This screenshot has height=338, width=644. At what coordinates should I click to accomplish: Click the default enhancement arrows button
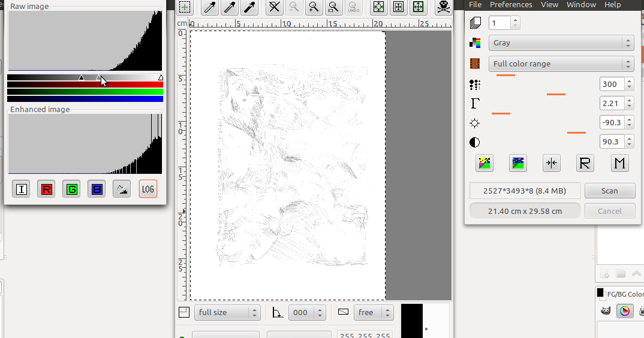pyautogui.click(x=552, y=164)
